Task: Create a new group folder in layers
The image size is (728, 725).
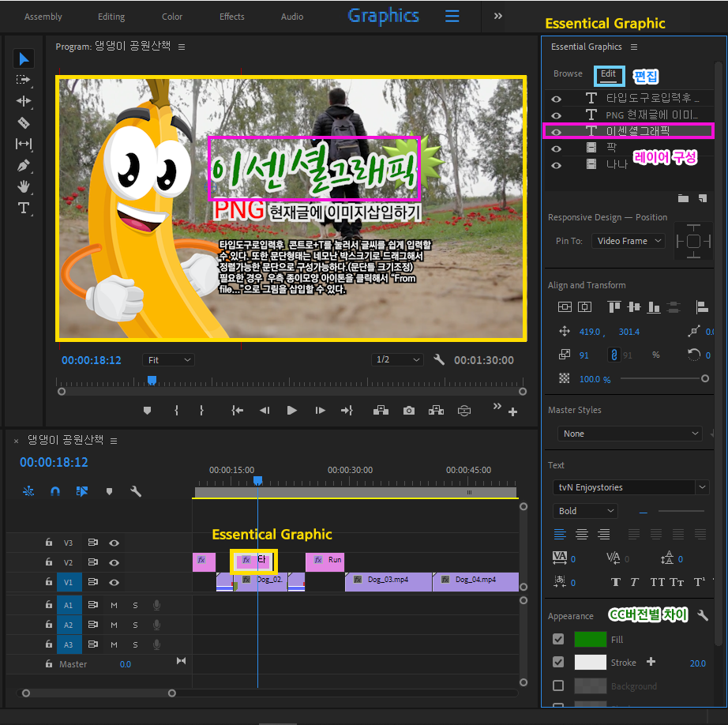Action: (683, 199)
